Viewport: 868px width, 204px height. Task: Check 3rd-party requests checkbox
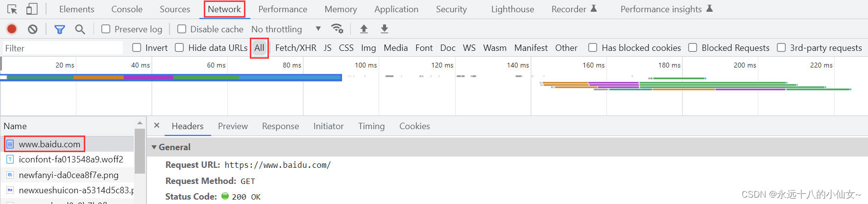pos(781,47)
